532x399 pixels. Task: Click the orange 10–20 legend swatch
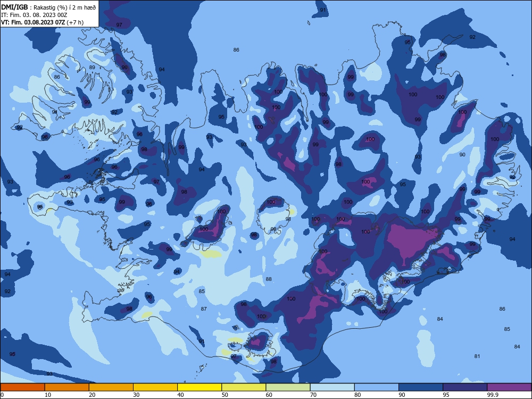(x=67, y=387)
